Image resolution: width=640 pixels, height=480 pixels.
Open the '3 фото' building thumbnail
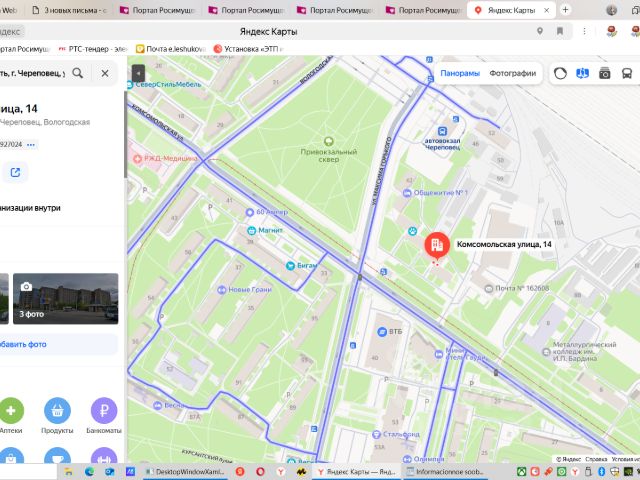click(x=66, y=298)
